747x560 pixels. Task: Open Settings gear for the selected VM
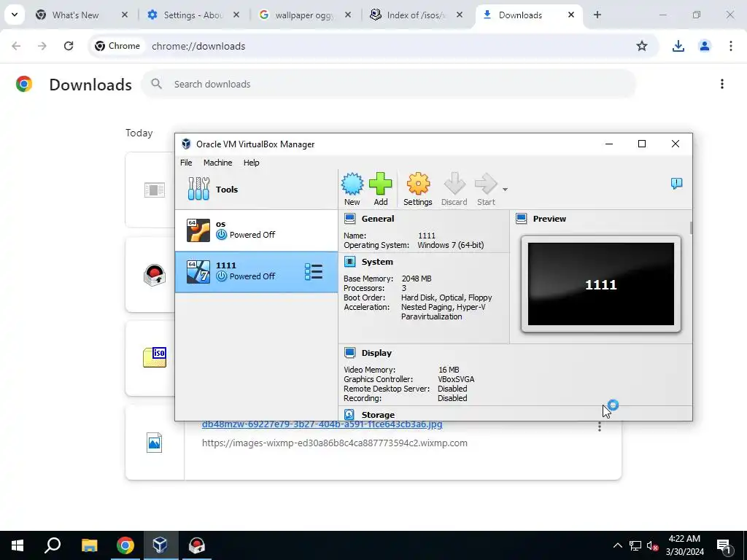(x=418, y=189)
